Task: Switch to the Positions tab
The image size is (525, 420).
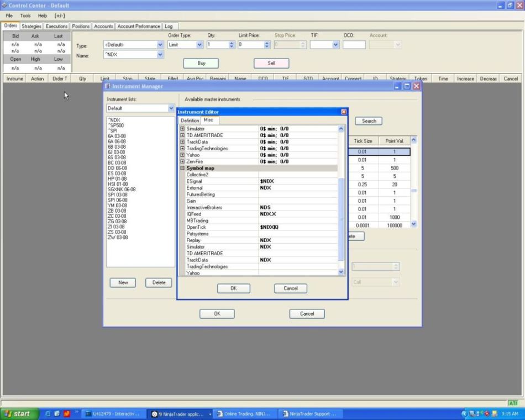Action: 81,26
